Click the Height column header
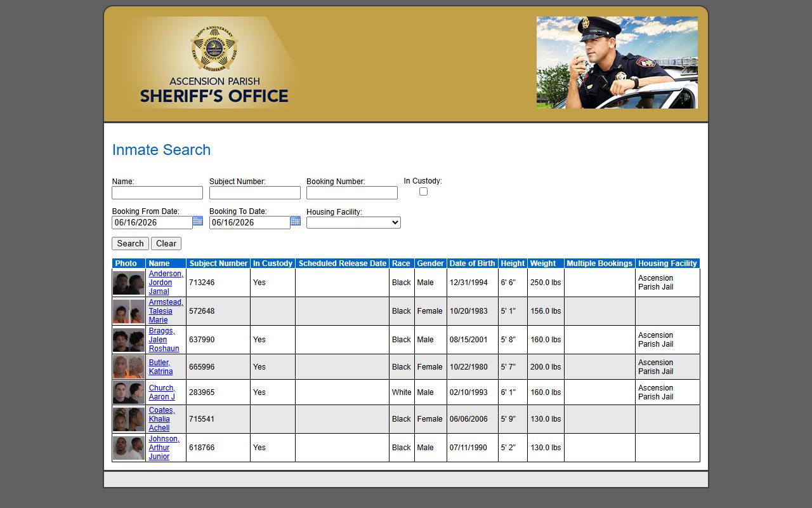Viewport: 812px width, 508px height. 513,263
